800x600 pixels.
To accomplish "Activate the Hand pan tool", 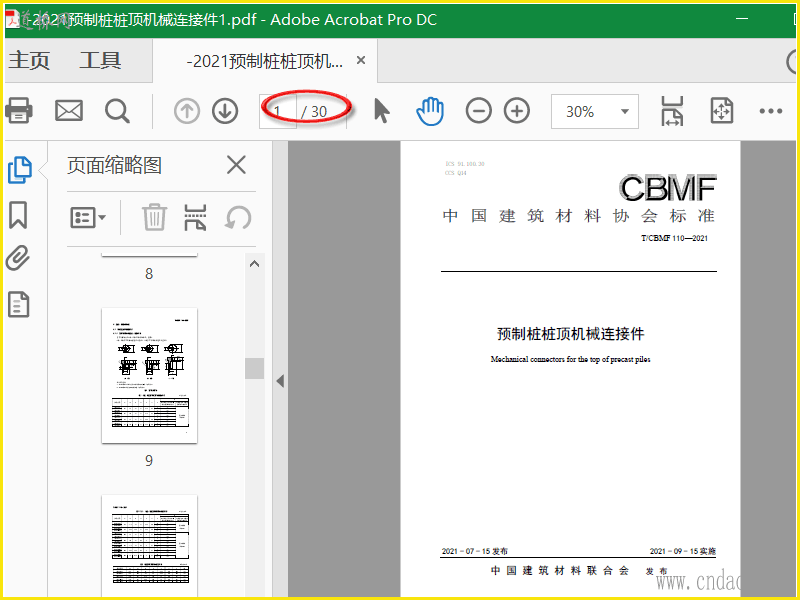I will tap(430, 111).
